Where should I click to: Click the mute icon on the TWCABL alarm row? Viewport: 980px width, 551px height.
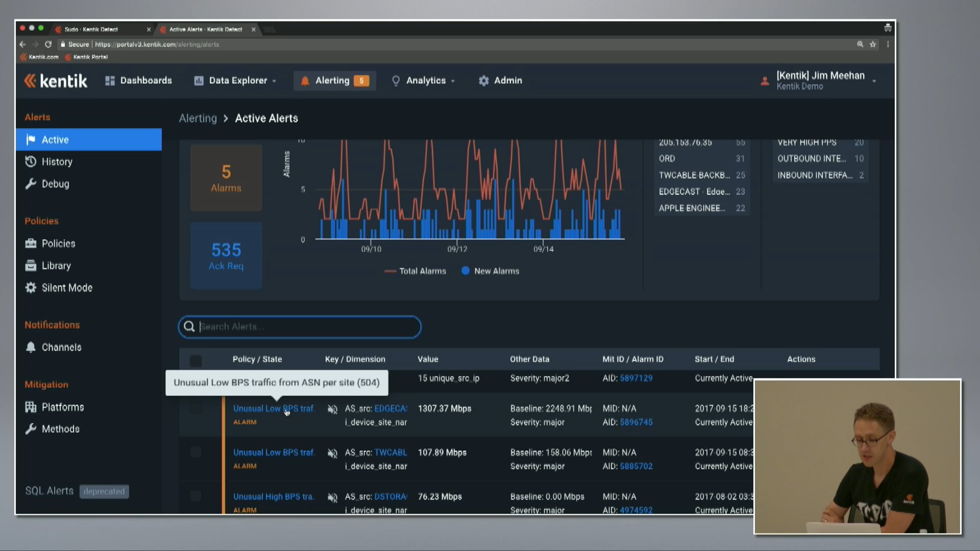click(332, 453)
